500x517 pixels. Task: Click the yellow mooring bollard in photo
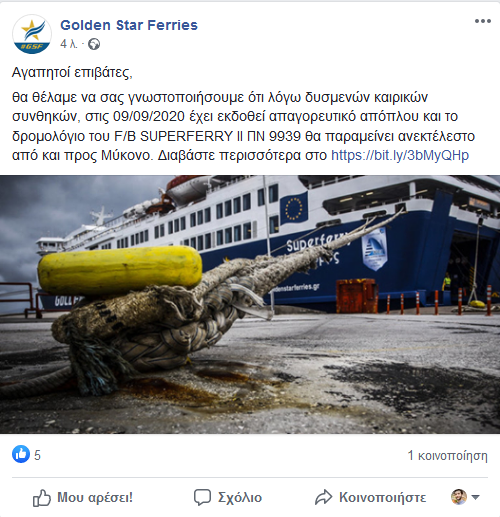click(x=120, y=270)
